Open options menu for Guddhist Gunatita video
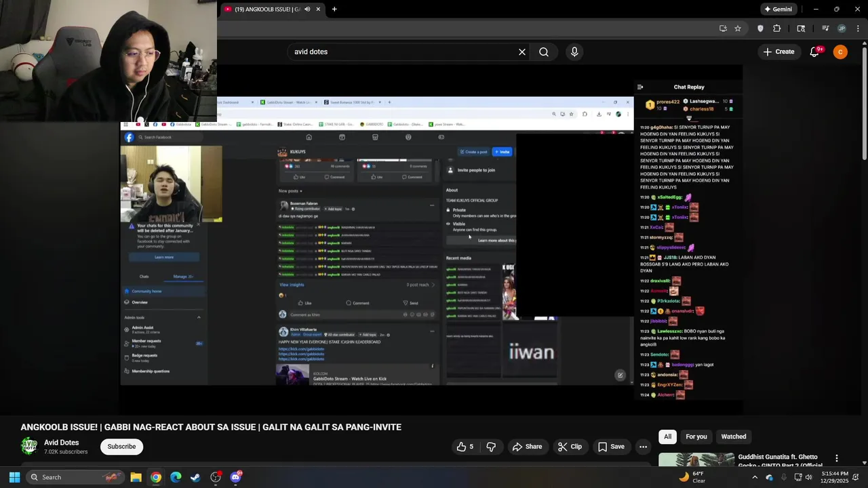 837,459
